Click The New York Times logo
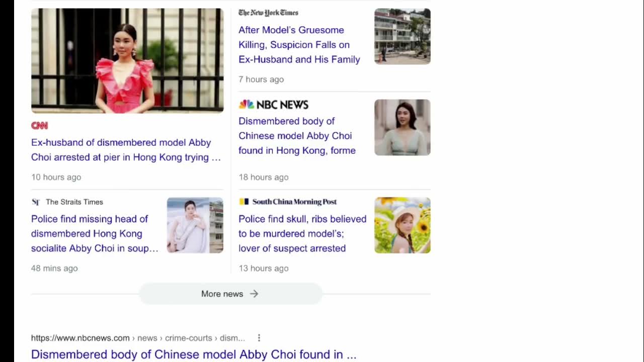644x362 pixels. click(268, 13)
